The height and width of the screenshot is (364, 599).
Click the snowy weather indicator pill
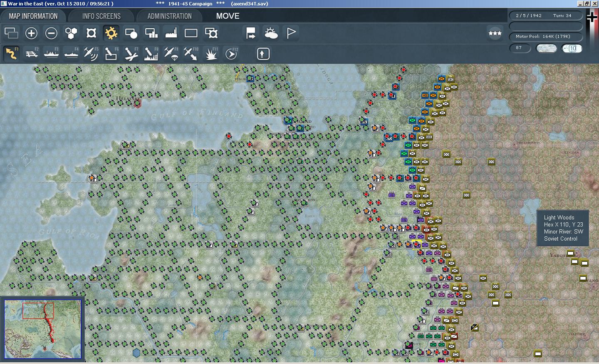point(547,48)
